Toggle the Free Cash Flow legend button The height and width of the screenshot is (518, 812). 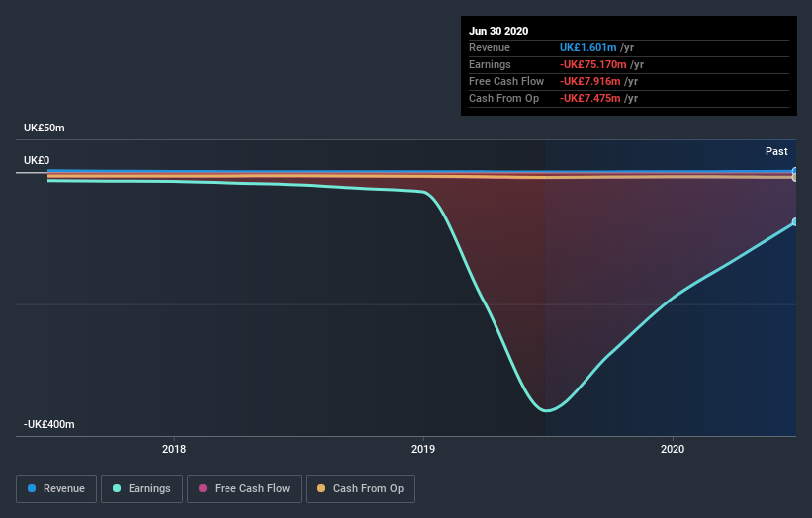[x=244, y=489]
